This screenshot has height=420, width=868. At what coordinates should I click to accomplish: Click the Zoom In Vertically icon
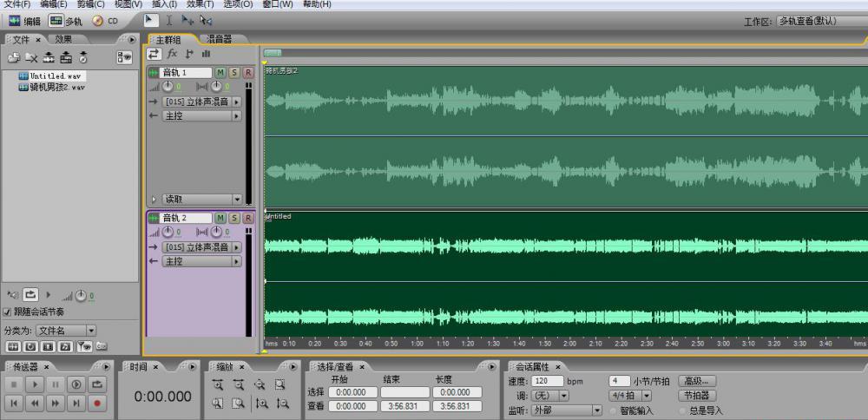pos(262,404)
